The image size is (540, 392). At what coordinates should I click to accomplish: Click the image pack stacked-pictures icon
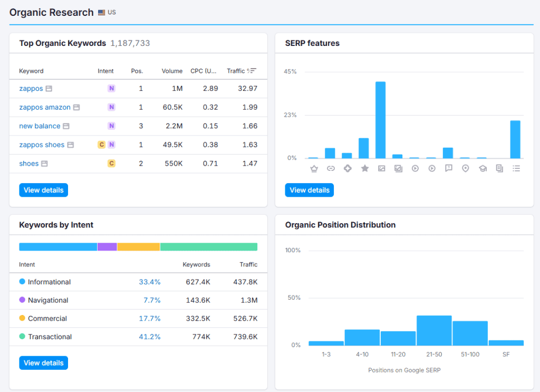click(x=399, y=168)
